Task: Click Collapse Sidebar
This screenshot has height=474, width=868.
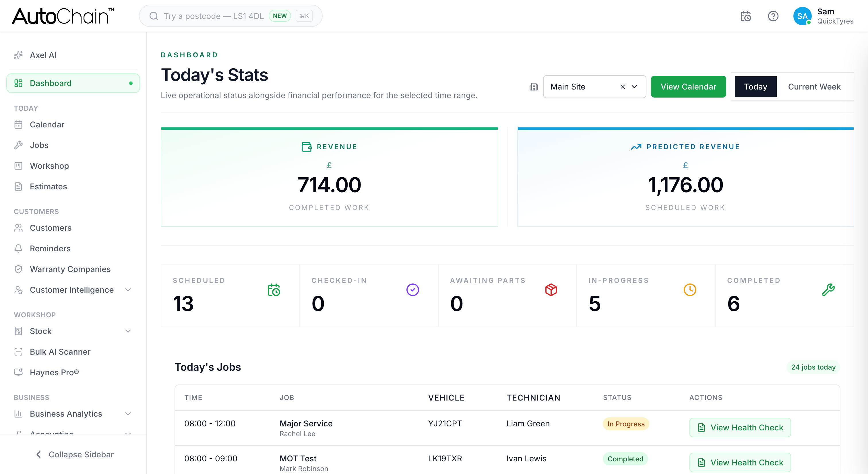Action: point(74,454)
